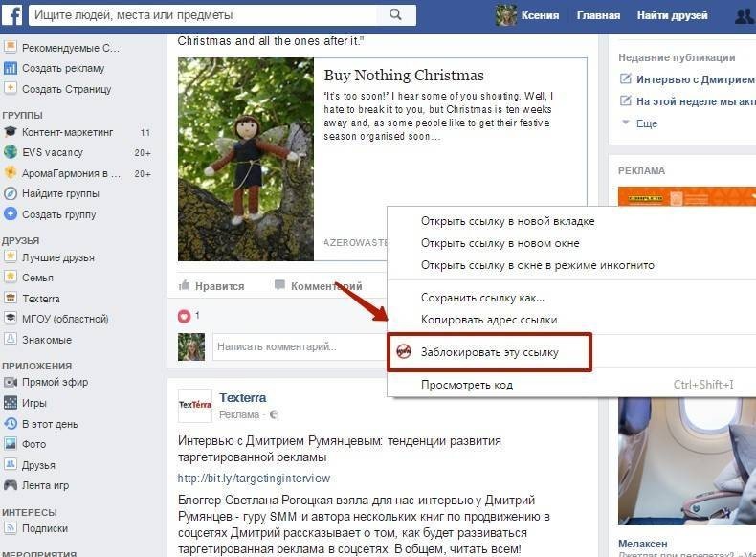Click the speech bubble icon by Комментарий

(x=279, y=285)
